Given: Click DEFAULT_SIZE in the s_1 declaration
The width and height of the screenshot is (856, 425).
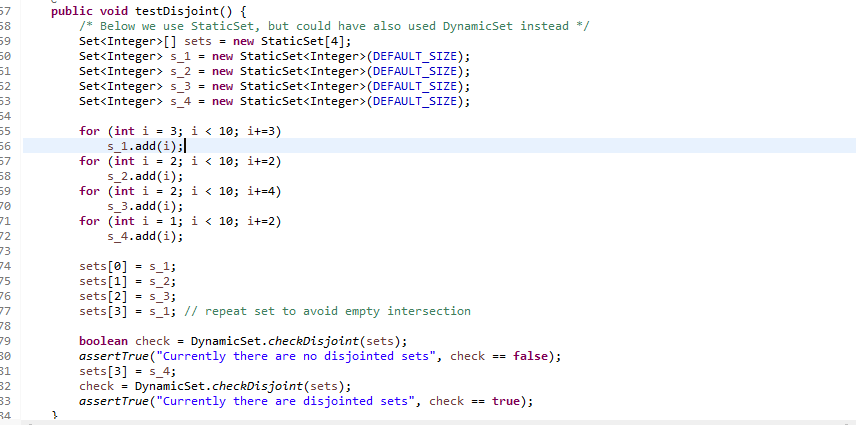Looking at the screenshot, I should coord(415,56).
